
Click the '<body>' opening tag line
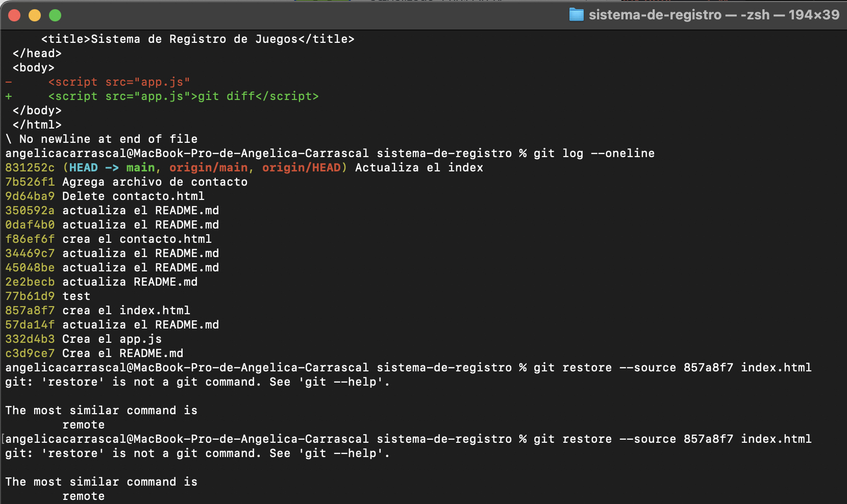(33, 68)
